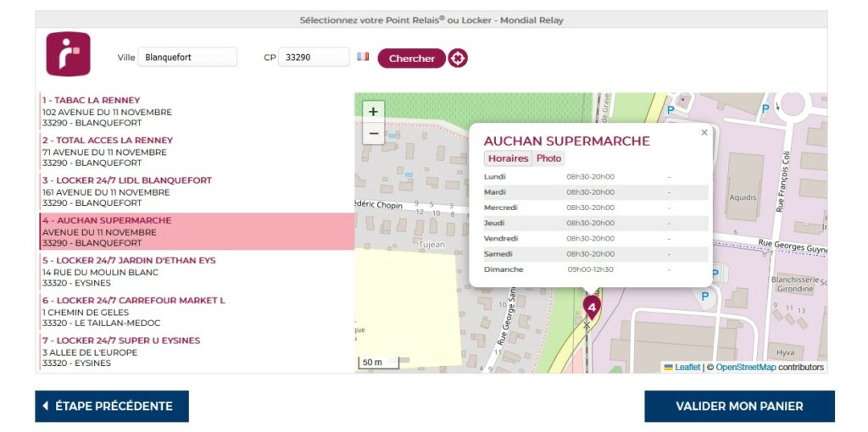
Task: Click the 1 CHEMIN DE GELES address
Action: (x=86, y=313)
